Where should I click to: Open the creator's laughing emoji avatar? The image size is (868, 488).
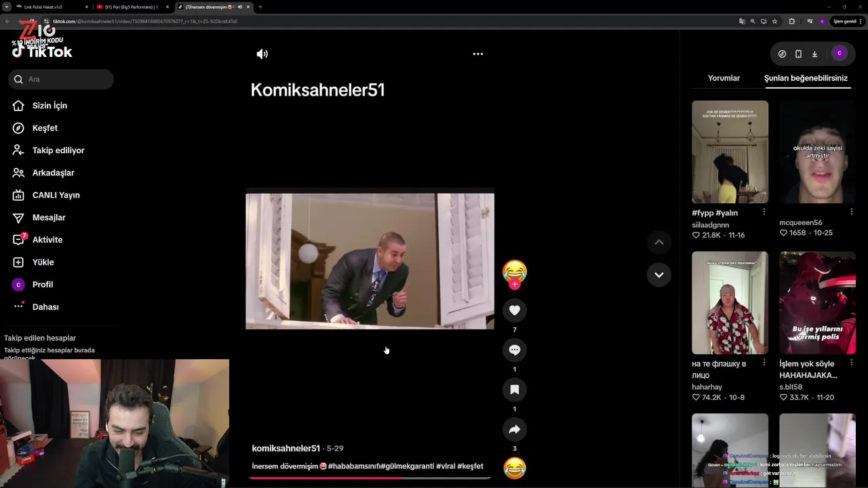515,271
